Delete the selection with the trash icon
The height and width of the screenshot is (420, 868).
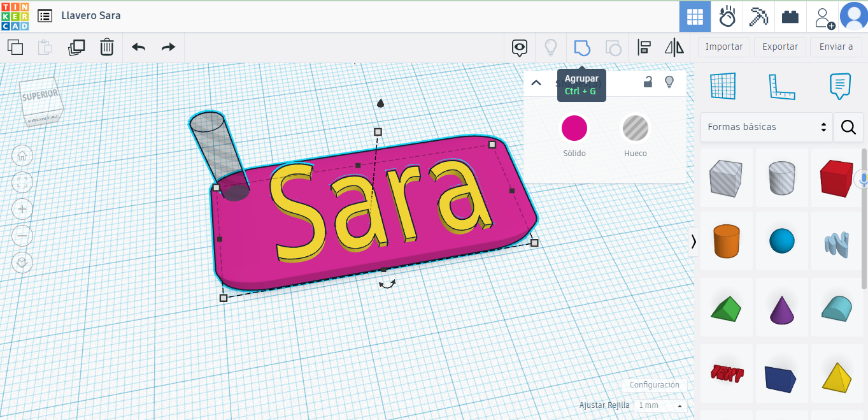(x=106, y=47)
